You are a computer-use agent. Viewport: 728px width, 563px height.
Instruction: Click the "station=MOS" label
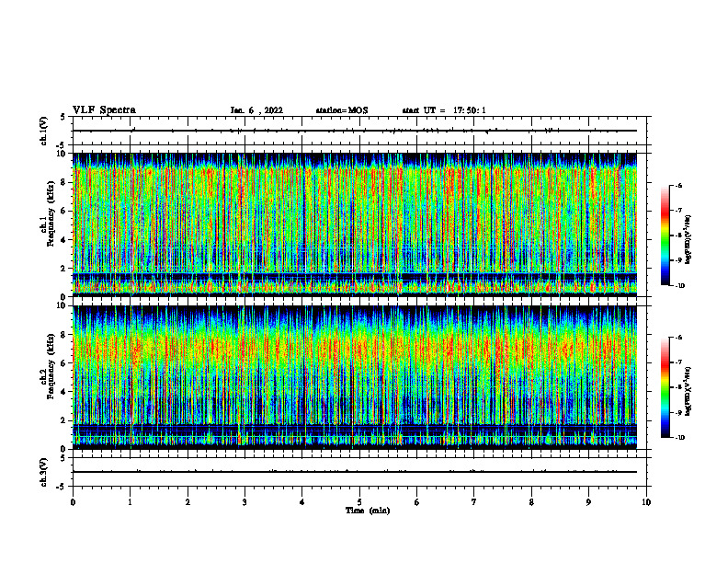coord(342,110)
